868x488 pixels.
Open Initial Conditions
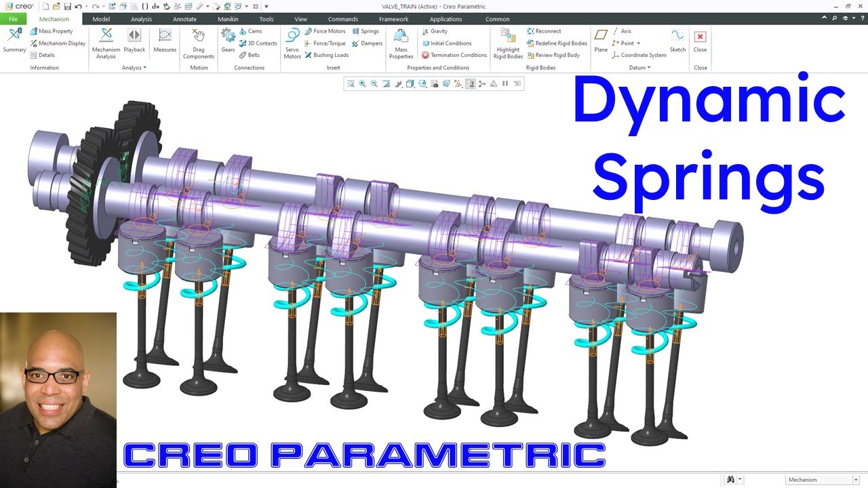click(x=446, y=43)
